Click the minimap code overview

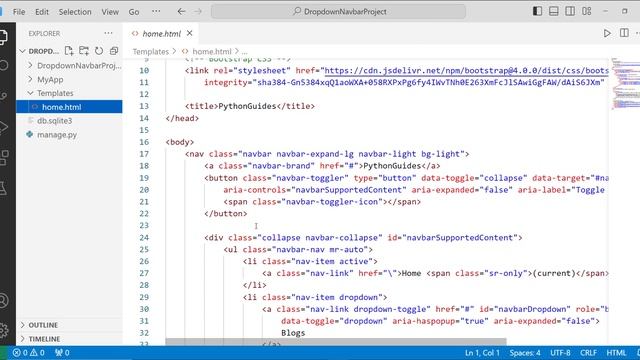point(625,83)
